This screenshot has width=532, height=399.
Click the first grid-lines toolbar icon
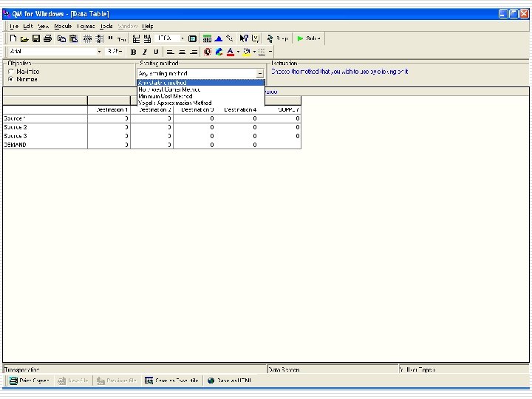87,38
